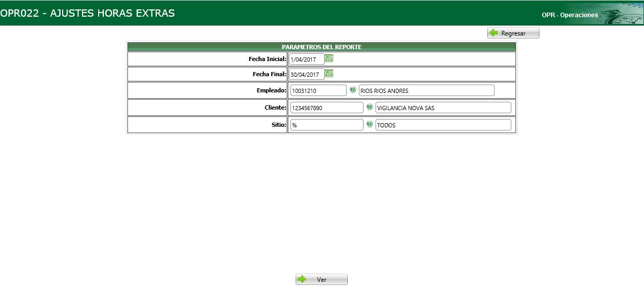Screen dimensions: 644x297
Task: Select the Sitio name field TODOS
Action: (x=443, y=125)
